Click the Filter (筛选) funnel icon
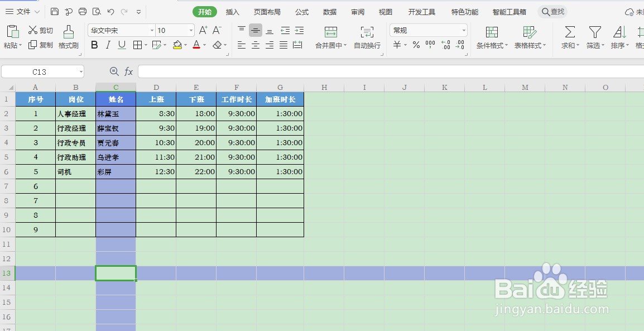This screenshot has height=331, width=644. coord(595,32)
